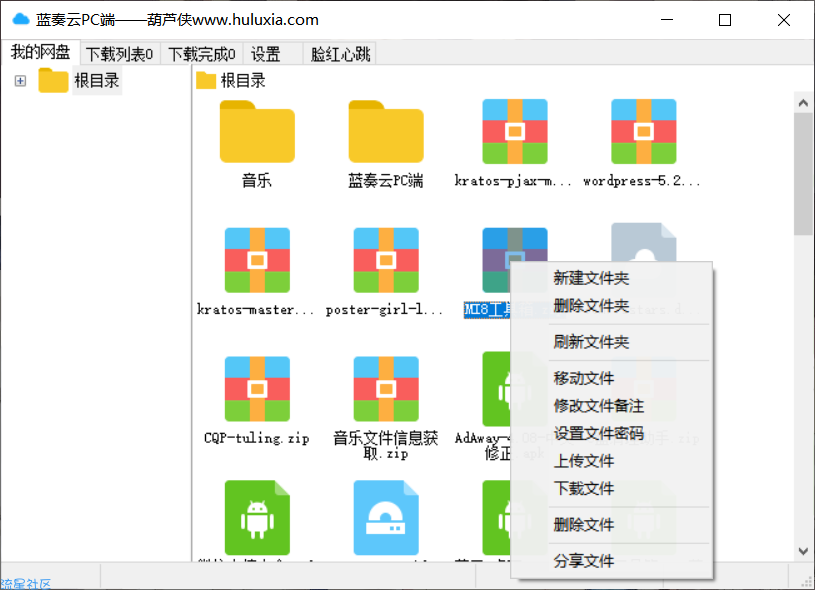Click the poster-girl-l... file name
The width and height of the screenshot is (815, 590).
tap(385, 310)
